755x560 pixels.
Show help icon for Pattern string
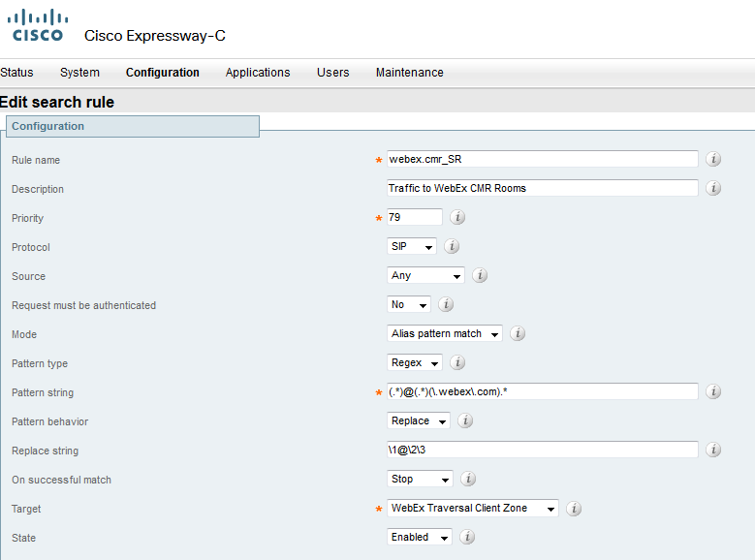(713, 391)
